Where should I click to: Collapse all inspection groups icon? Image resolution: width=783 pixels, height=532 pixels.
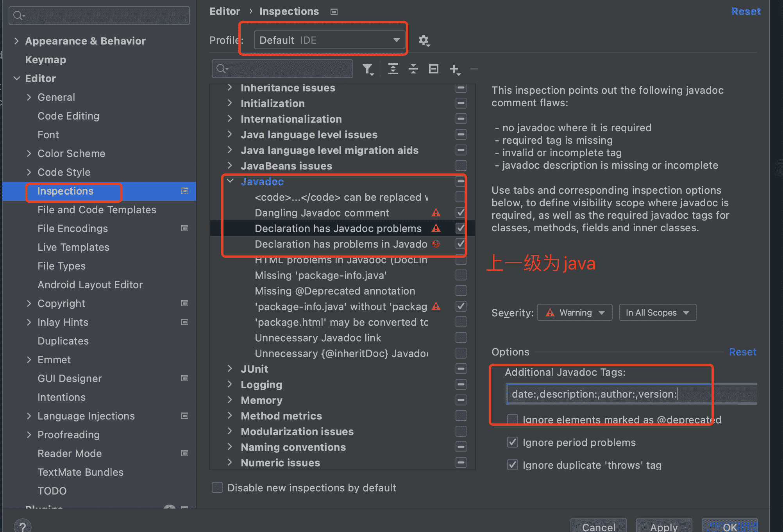413,69
